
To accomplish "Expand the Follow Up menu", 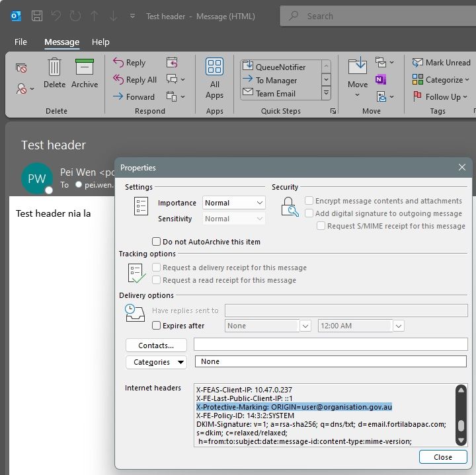I will [440, 96].
